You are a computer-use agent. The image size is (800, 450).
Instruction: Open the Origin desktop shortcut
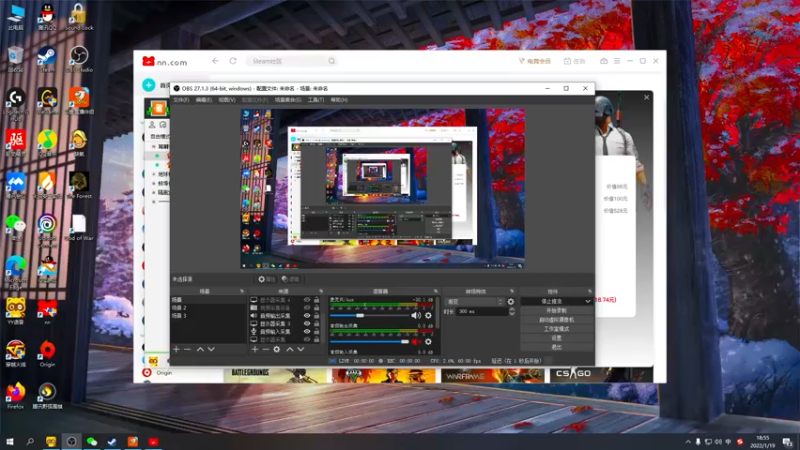pos(47,354)
